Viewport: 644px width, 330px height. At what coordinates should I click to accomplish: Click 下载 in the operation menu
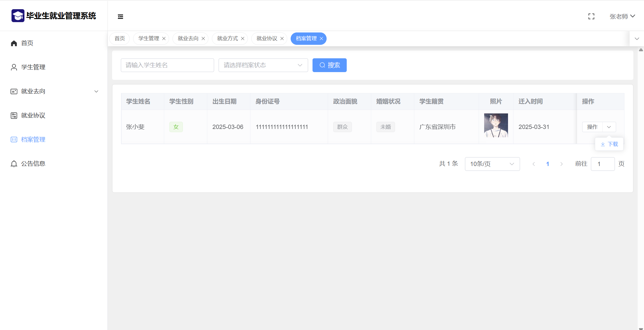tap(609, 144)
